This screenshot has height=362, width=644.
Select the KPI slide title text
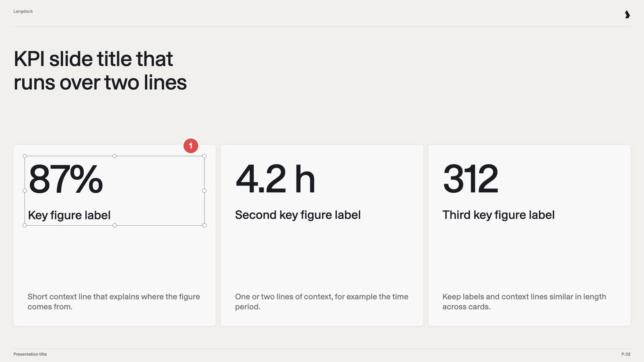point(100,71)
